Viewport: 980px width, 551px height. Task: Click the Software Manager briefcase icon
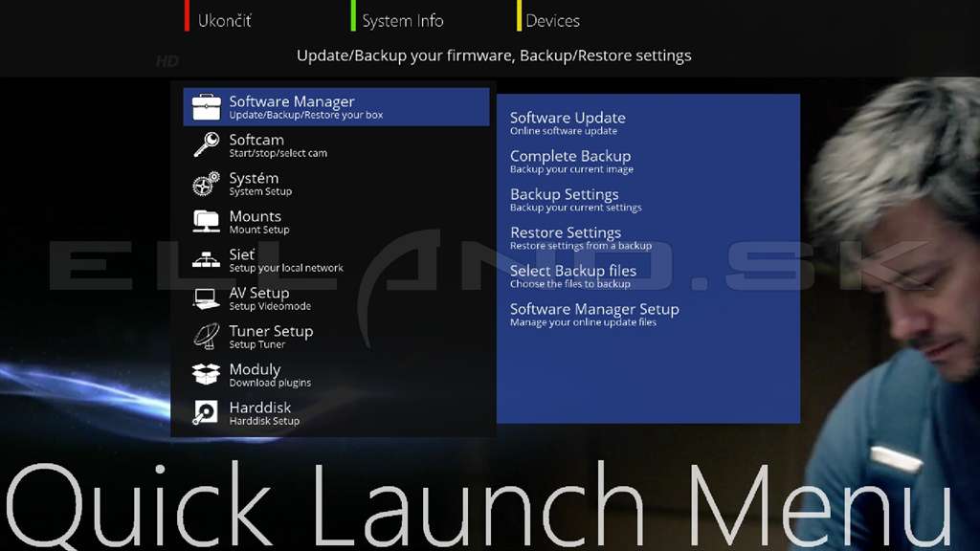207,107
